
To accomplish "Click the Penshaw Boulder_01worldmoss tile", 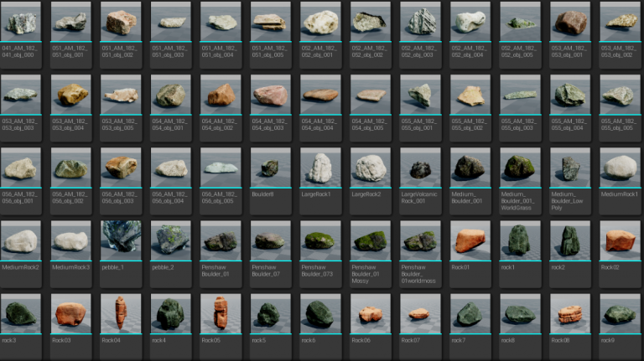I will click(x=420, y=254).
